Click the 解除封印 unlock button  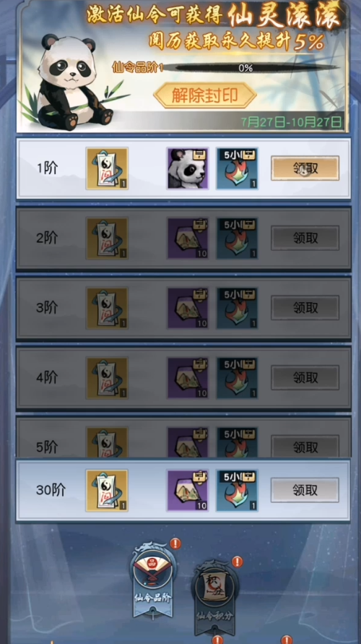tap(205, 95)
